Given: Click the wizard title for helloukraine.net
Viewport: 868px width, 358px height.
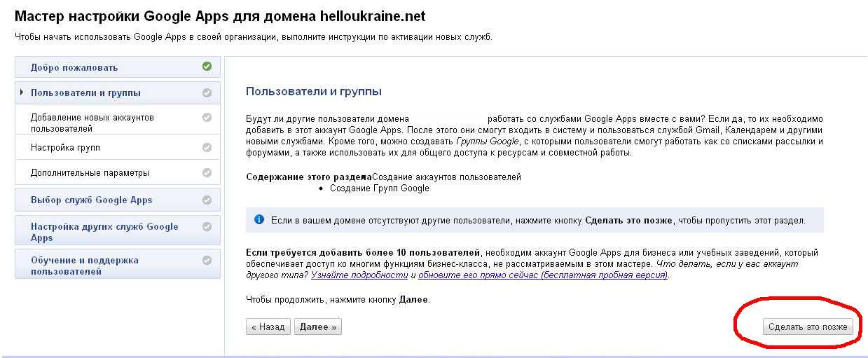Looking at the screenshot, I should [220, 16].
